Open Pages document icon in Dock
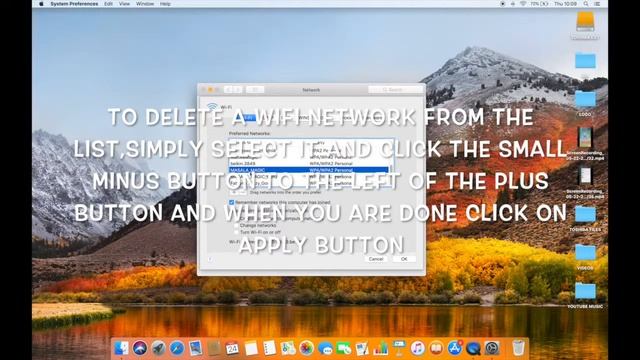The height and width of the screenshot is (360, 640). [362, 348]
